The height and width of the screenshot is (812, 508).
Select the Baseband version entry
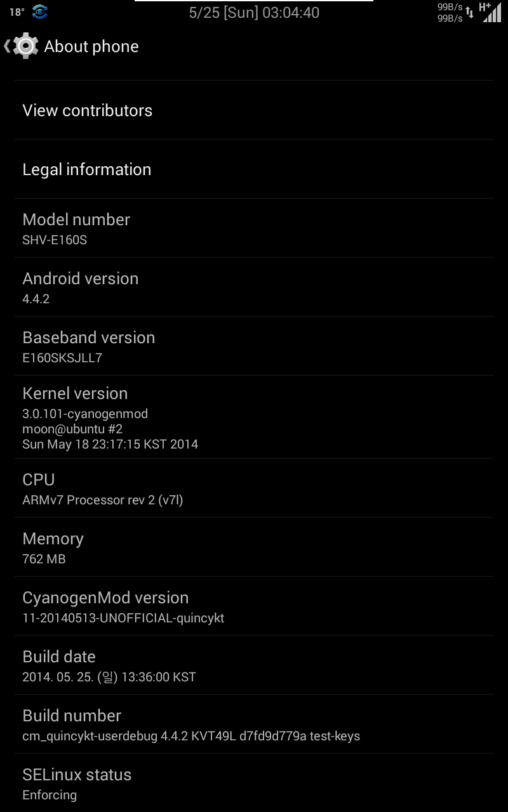click(x=254, y=346)
